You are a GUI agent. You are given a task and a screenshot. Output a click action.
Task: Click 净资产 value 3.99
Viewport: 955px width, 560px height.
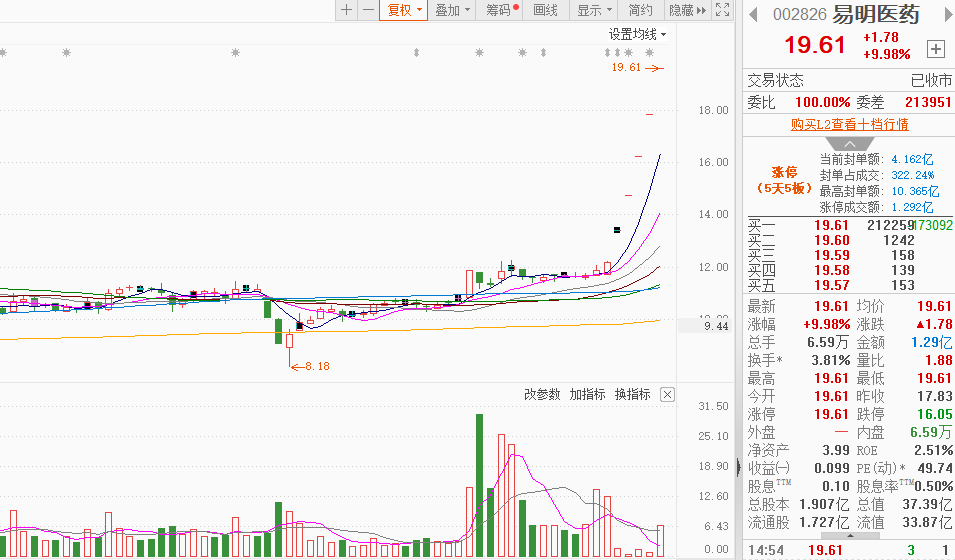836,450
